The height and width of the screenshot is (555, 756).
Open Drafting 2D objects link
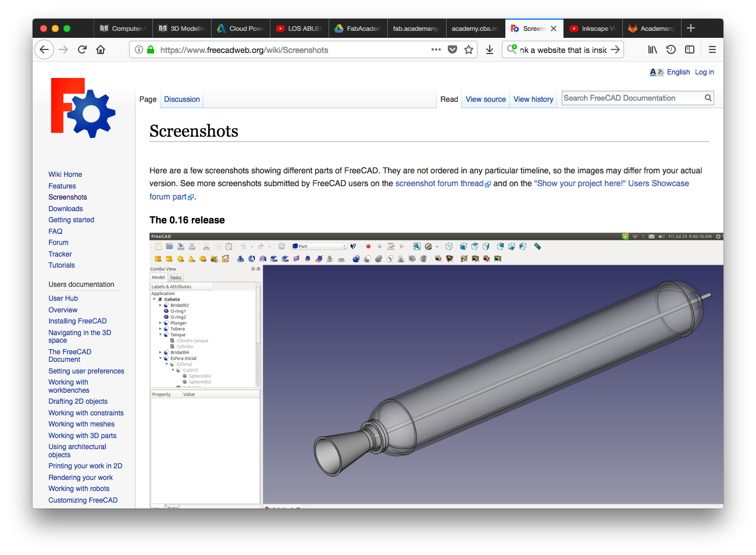[x=78, y=401]
